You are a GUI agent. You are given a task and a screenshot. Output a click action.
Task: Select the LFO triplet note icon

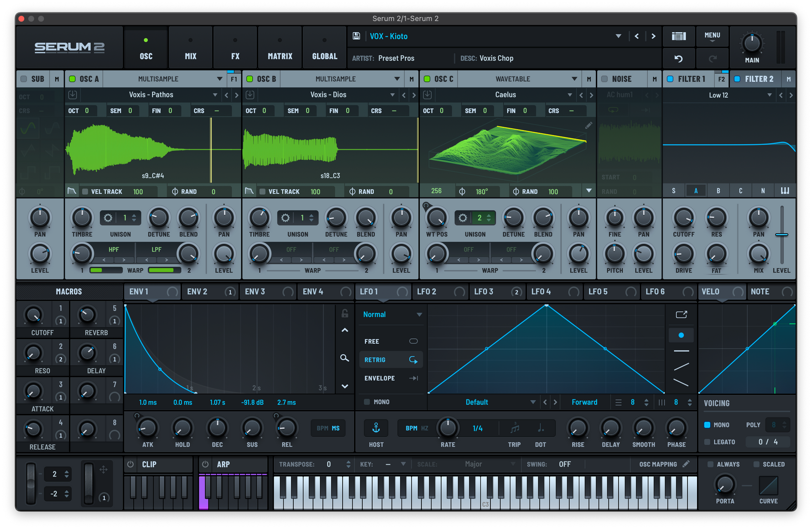pyautogui.click(x=515, y=428)
